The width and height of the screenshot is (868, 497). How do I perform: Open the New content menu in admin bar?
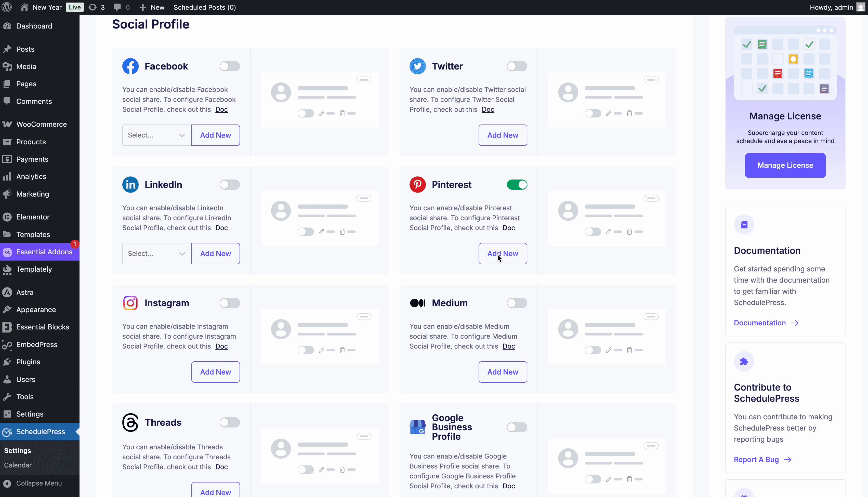tap(152, 7)
